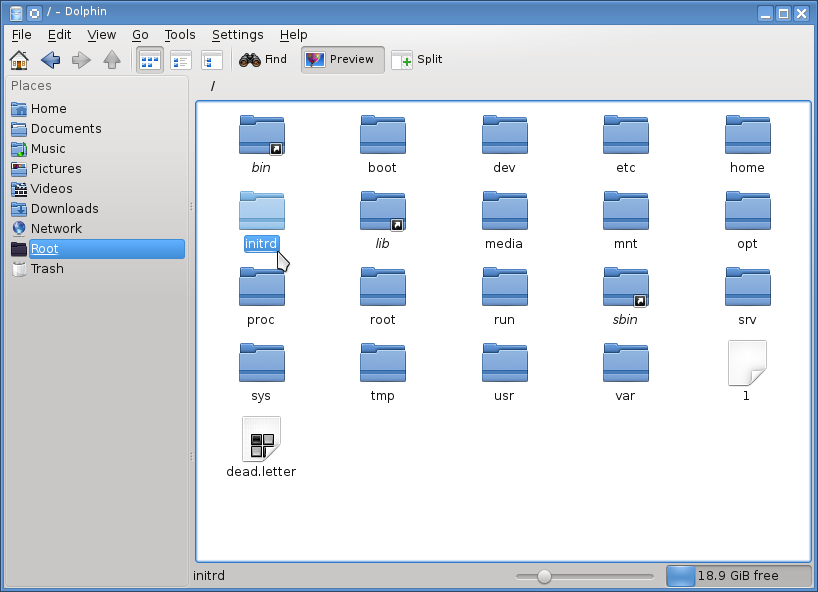
Task: Select the root folder icon in file view
Action: [x=383, y=287]
